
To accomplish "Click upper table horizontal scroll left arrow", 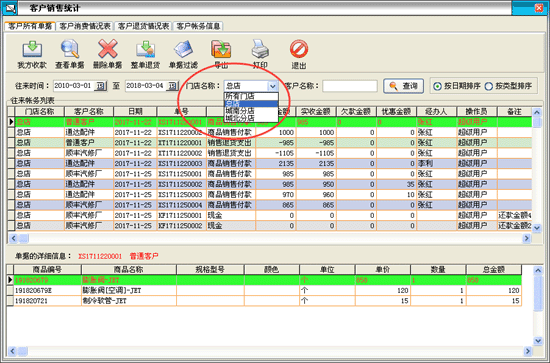I will 13,238.
